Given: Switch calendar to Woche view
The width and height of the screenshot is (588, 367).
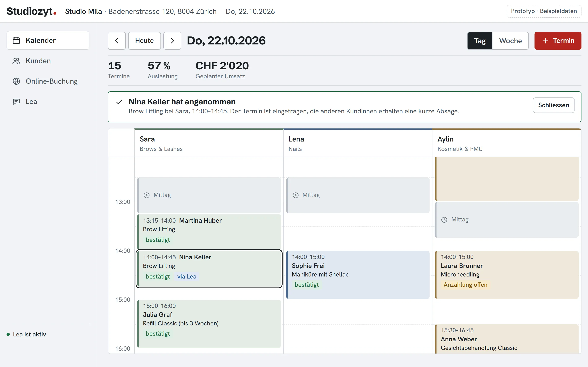Looking at the screenshot, I should 510,41.
